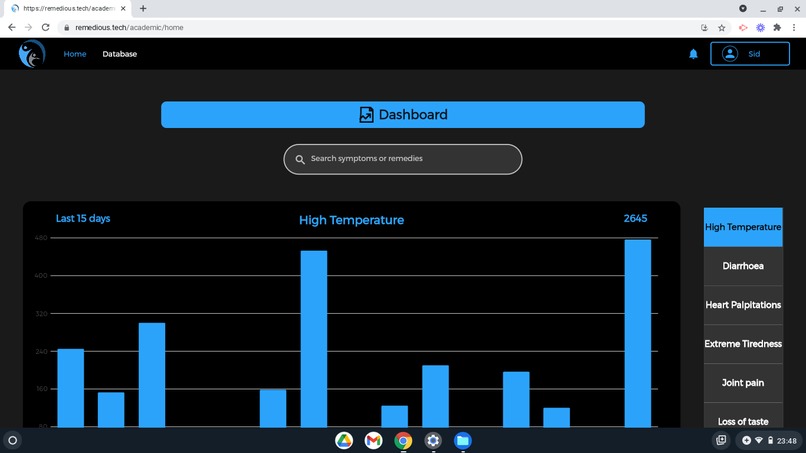This screenshot has width=806, height=453.
Task: Open the launcher circle button
Action: [13, 441]
